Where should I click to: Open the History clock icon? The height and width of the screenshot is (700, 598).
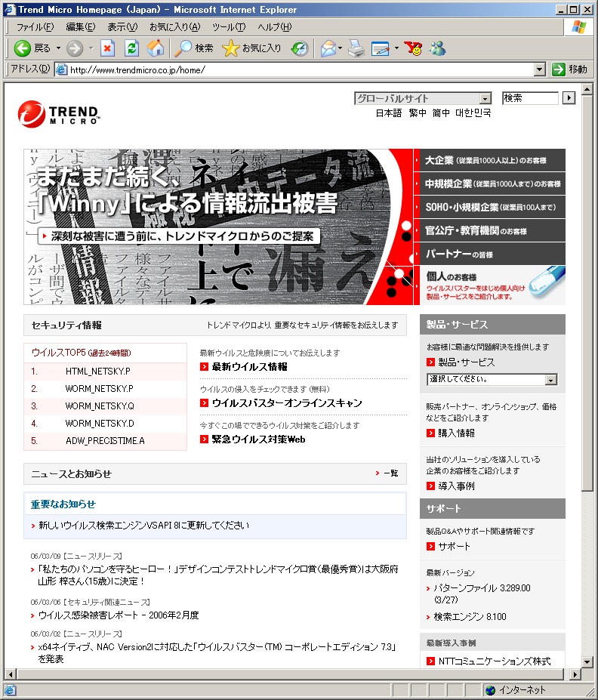coord(300,48)
